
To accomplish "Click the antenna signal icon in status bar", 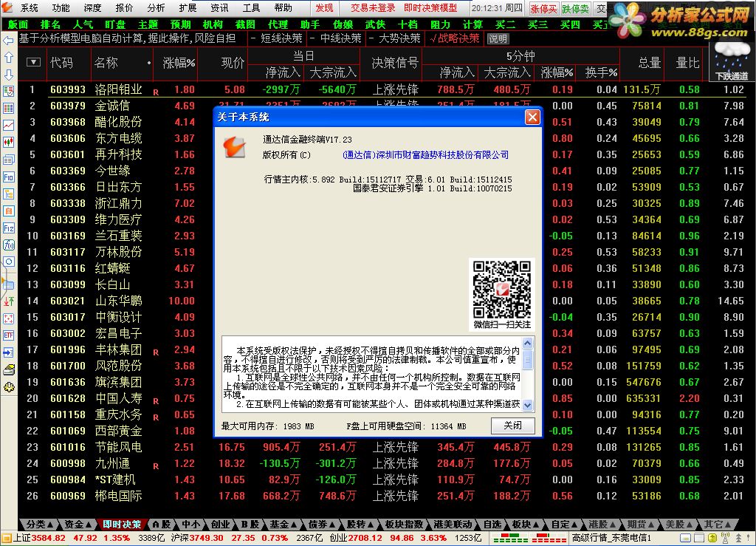I will tap(725, 538).
